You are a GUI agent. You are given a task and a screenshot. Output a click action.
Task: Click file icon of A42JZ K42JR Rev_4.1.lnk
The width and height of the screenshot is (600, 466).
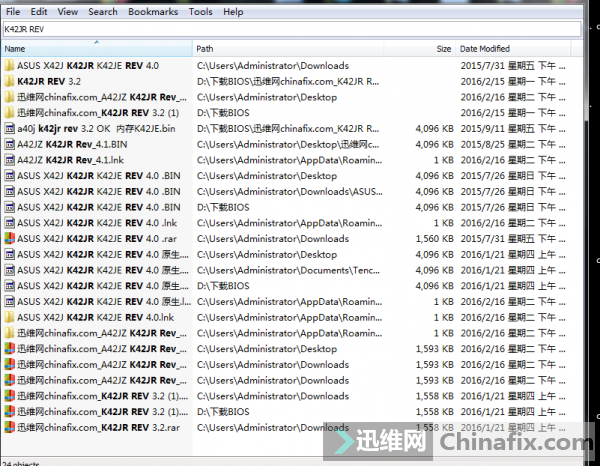10,160
